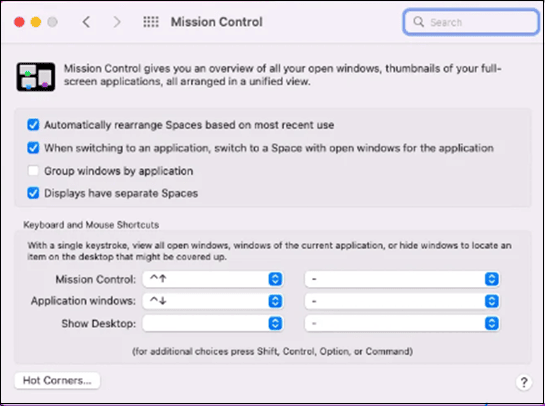
Task: Click the Show Desktop: label
Action: pyautogui.click(x=99, y=324)
